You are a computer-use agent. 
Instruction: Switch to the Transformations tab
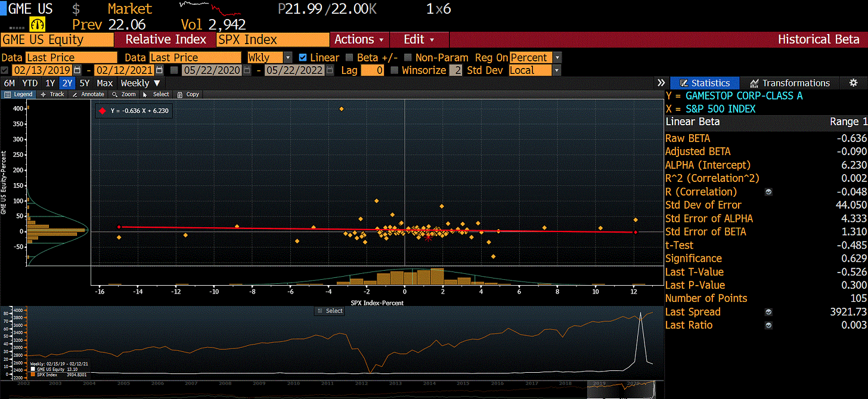[x=790, y=83]
